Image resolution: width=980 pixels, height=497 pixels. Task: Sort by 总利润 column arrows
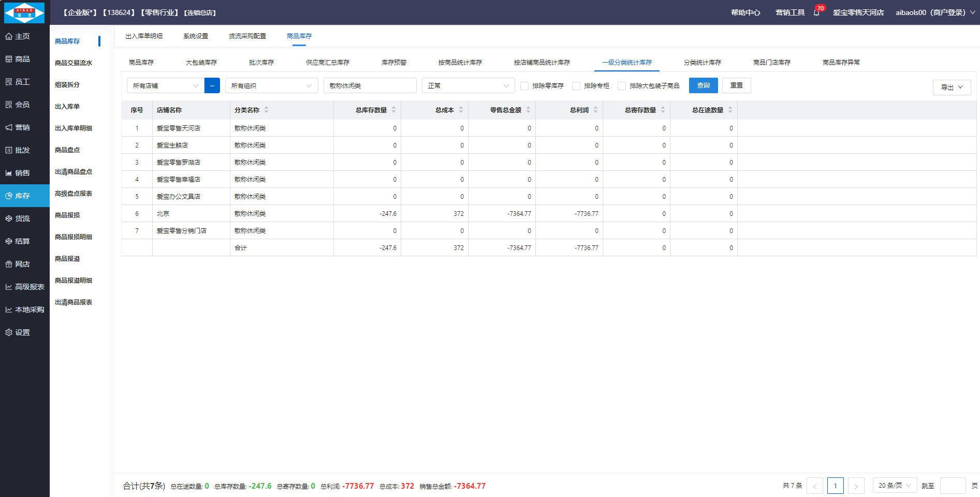pos(595,110)
